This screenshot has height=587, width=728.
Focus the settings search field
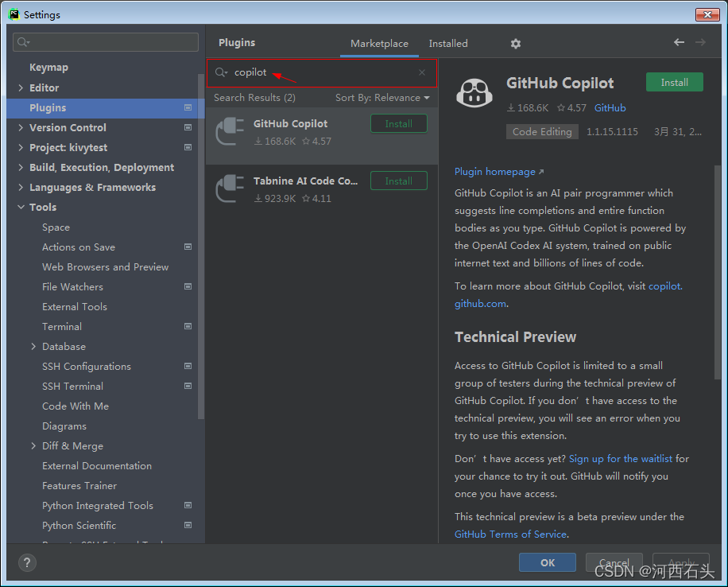click(106, 42)
